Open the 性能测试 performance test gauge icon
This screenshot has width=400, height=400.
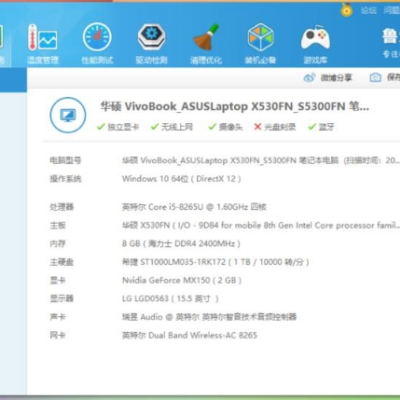[97, 43]
